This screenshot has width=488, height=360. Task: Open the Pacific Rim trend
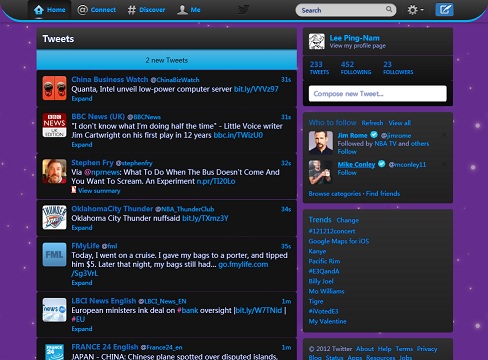coord(324,261)
